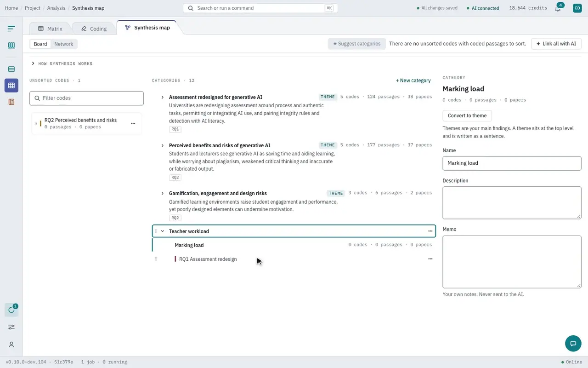Grab the drag handle of RQ1 Assessment redesign
Screen dimensions: 588x368
pos(156,259)
